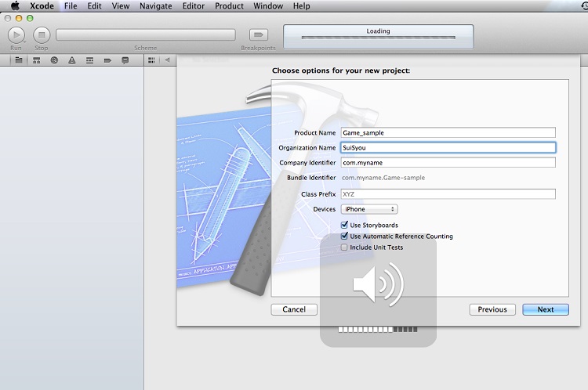
Task: Click the Run play button
Action: (16, 34)
